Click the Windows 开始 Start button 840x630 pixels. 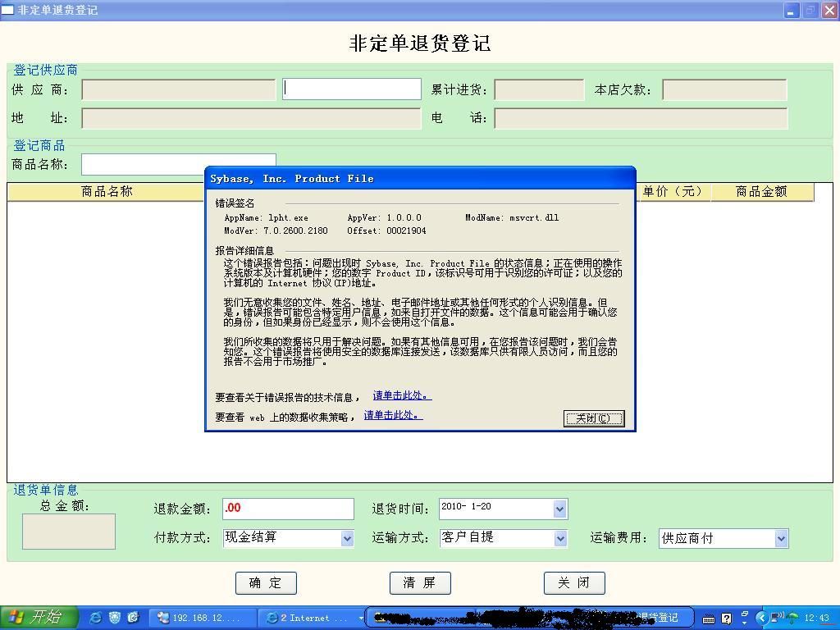pos(39,618)
